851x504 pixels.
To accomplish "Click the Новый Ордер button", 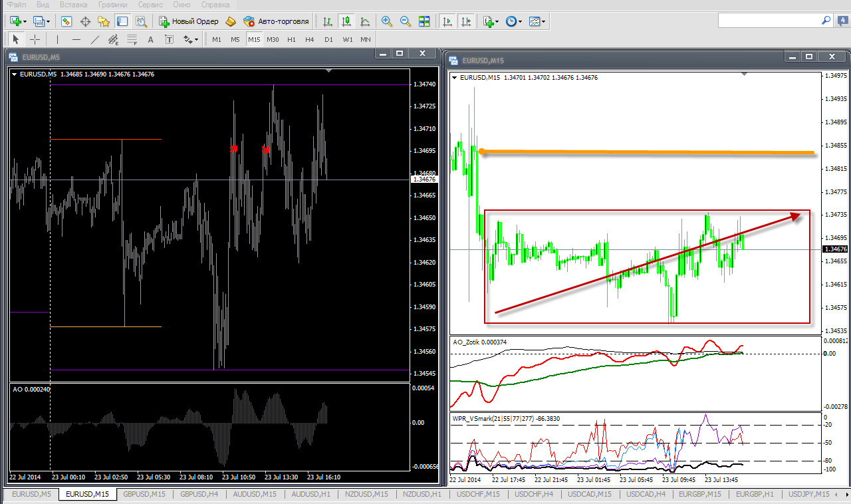I will click(x=189, y=21).
